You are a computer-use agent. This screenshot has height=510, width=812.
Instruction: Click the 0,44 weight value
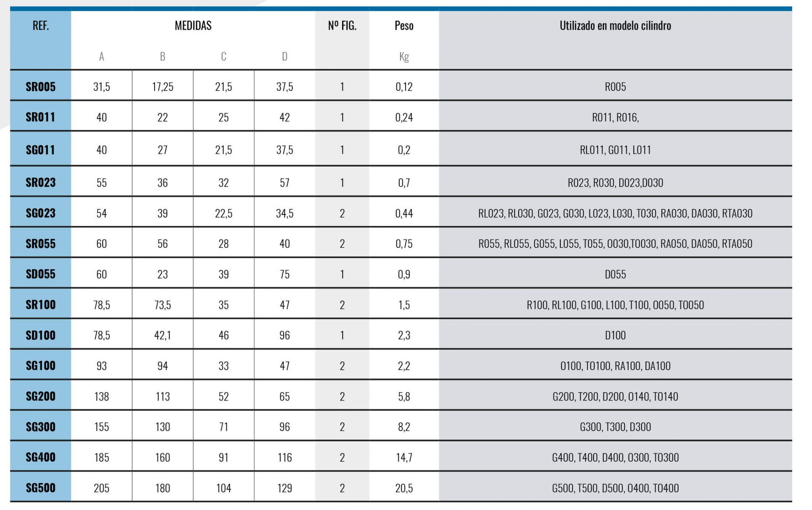click(404, 213)
